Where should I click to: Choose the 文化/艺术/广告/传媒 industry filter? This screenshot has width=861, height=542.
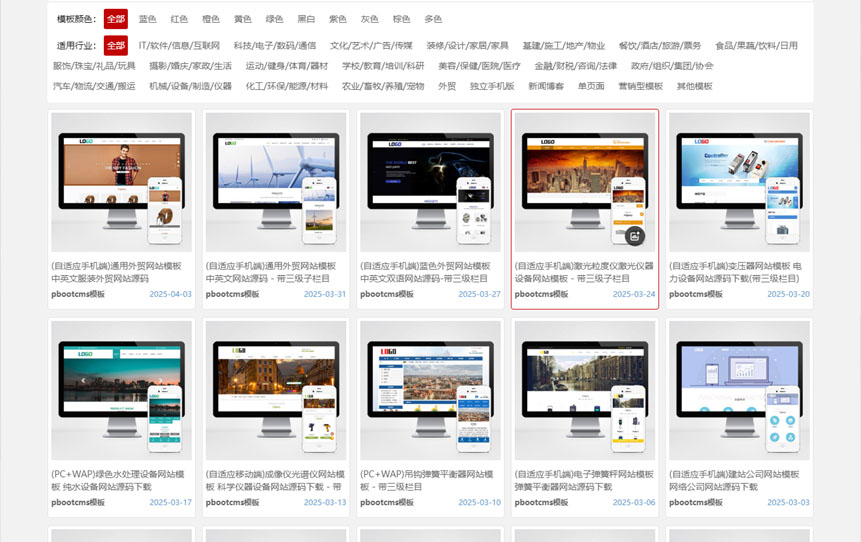[x=371, y=46]
